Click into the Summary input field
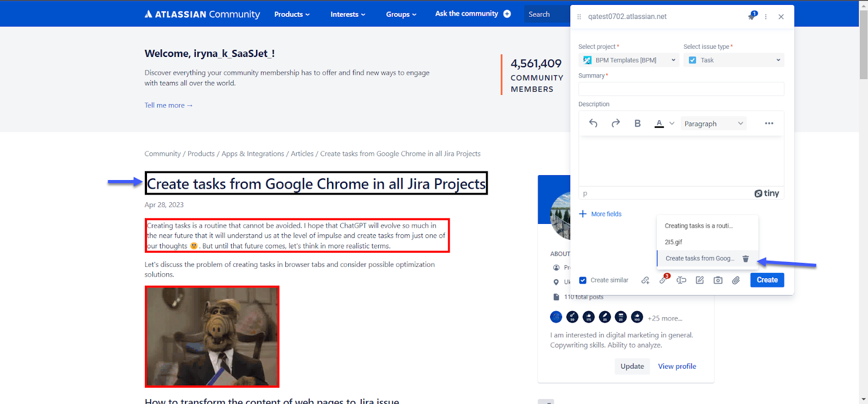 (x=681, y=89)
